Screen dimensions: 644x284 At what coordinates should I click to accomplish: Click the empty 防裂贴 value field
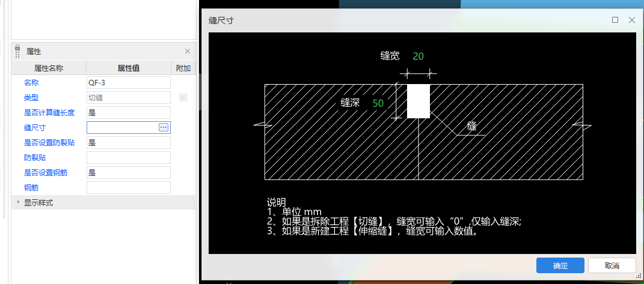(x=129, y=157)
